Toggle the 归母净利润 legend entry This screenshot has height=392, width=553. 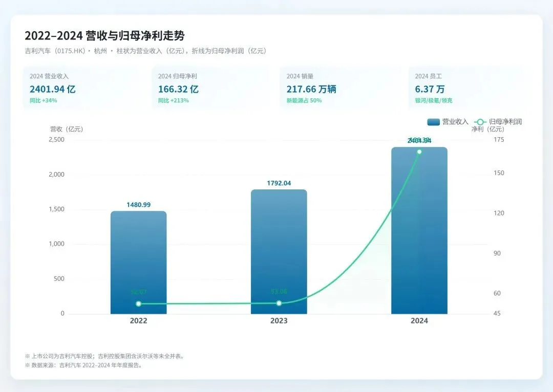[498, 122]
